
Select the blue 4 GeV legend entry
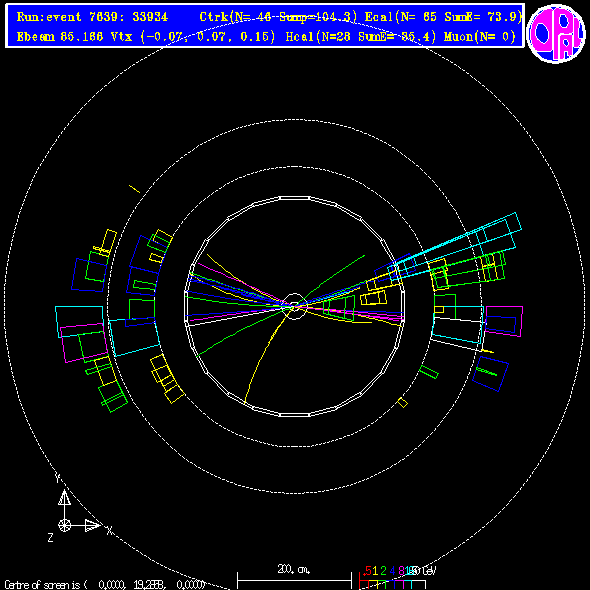[392, 571]
